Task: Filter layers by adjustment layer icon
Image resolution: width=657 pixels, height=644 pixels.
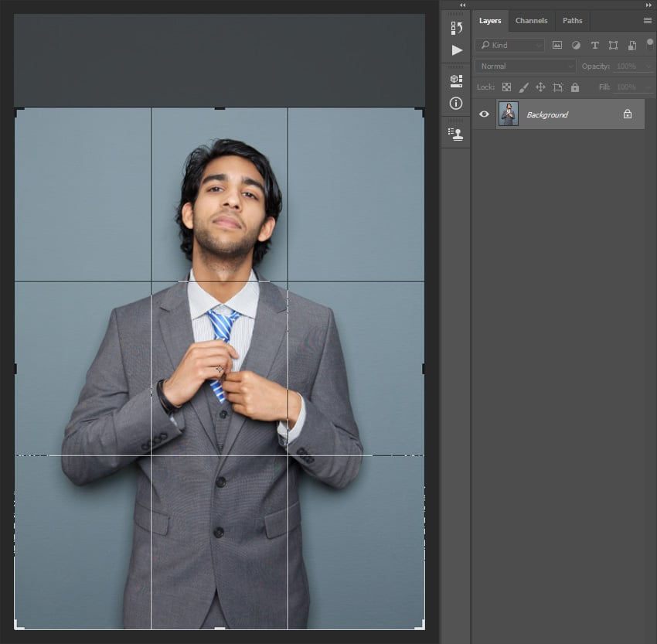Action: 576,46
